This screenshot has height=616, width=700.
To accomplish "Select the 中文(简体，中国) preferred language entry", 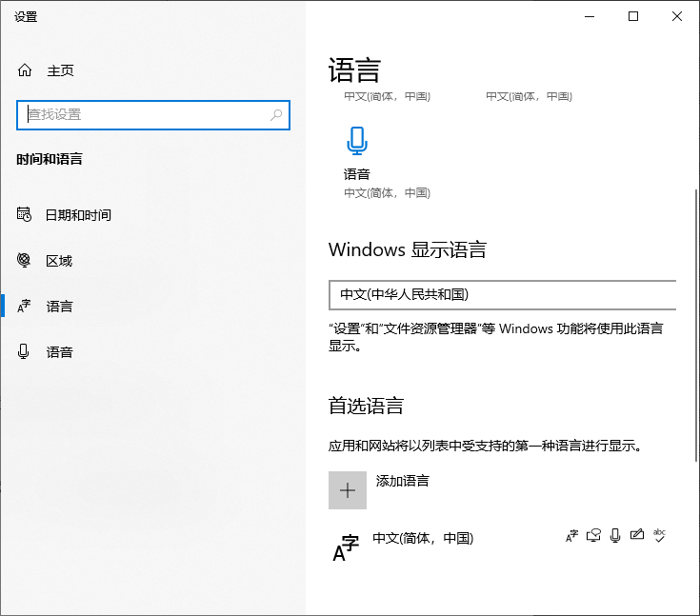I will [502, 546].
